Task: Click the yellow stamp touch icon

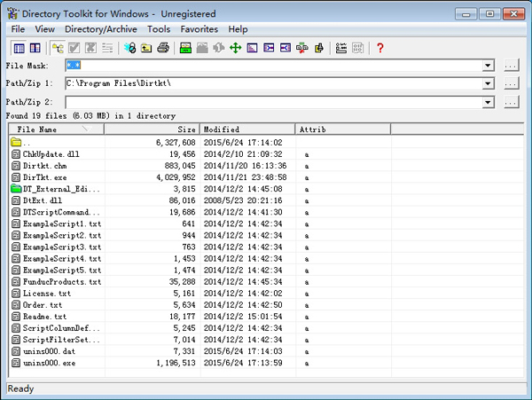Action: click(x=318, y=48)
